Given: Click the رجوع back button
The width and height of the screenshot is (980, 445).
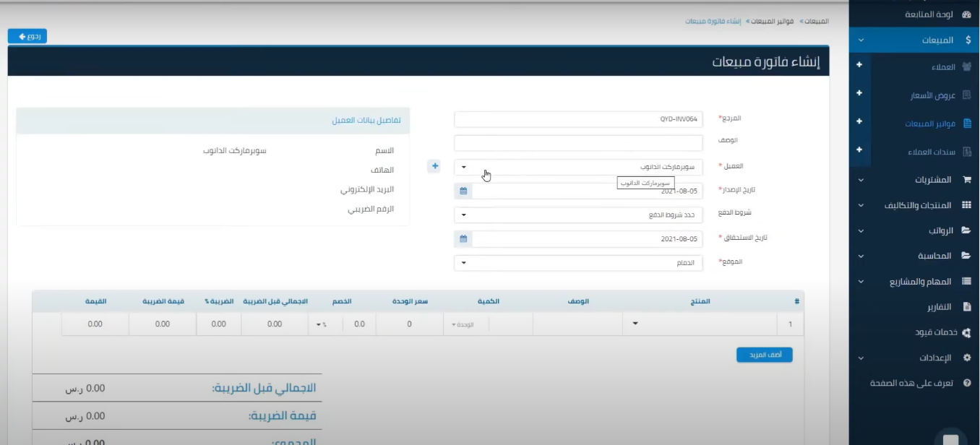Looking at the screenshot, I should (28, 35).
